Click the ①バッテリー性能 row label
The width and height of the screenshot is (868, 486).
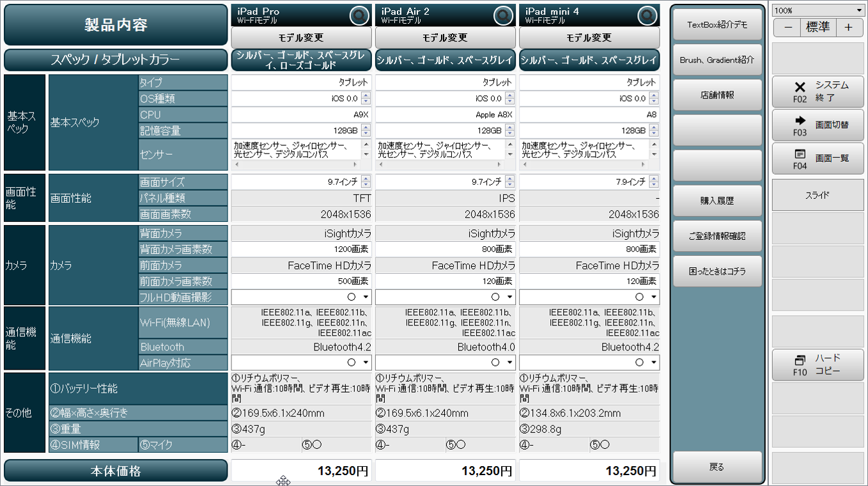(x=138, y=388)
